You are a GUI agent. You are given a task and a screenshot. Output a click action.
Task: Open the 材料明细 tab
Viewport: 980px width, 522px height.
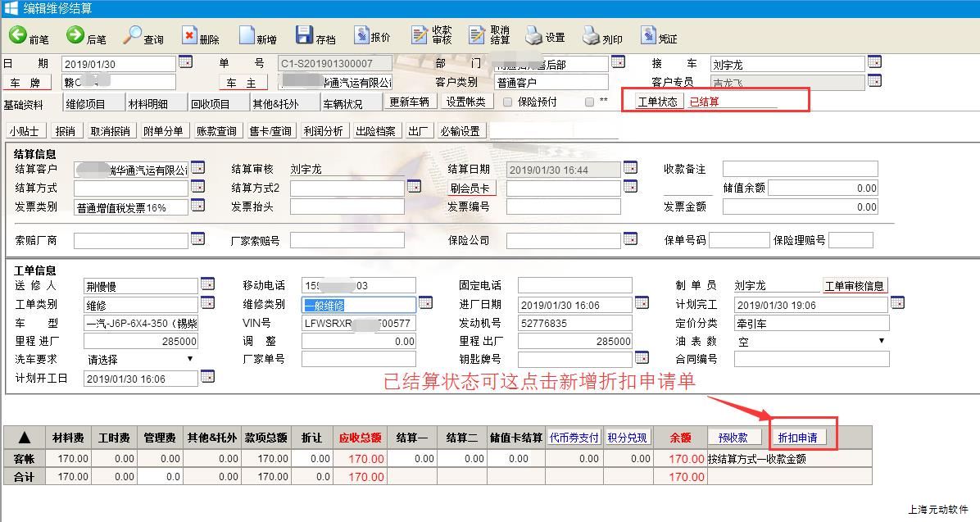[x=147, y=104]
